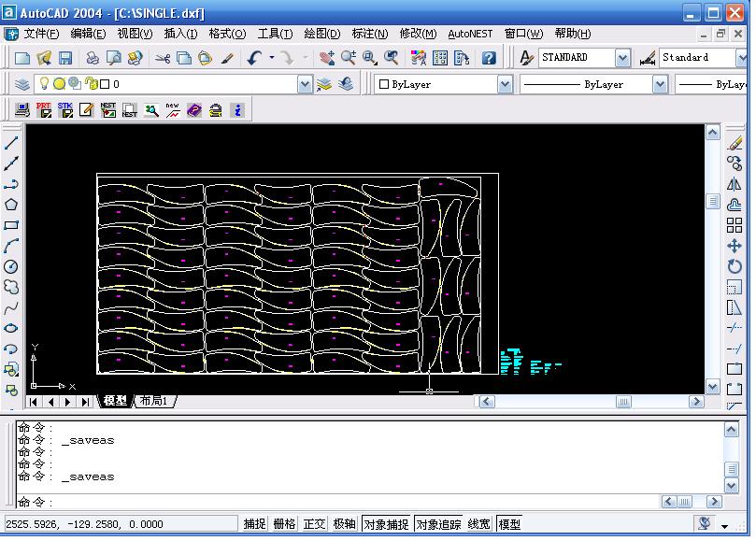The width and height of the screenshot is (756, 555).
Task: Click the Move modify tool
Action: coord(735,246)
